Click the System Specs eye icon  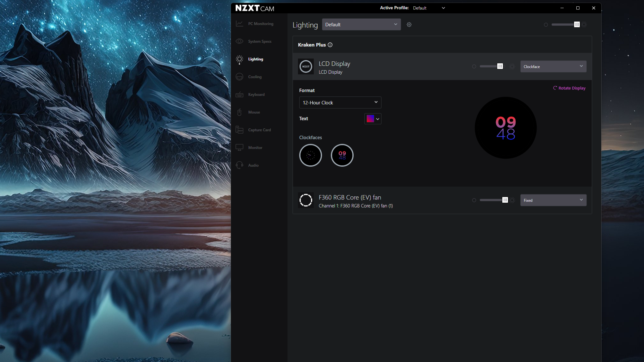239,41
